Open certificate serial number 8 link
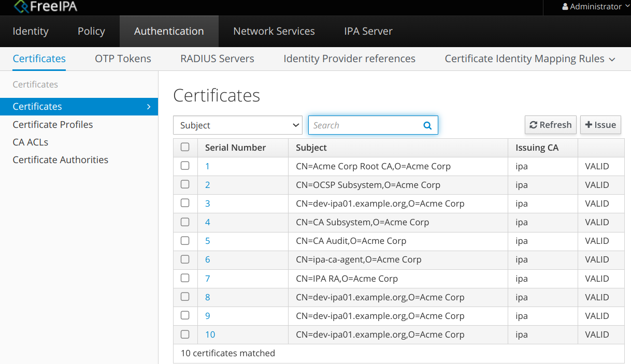631x364 pixels. 207,297
